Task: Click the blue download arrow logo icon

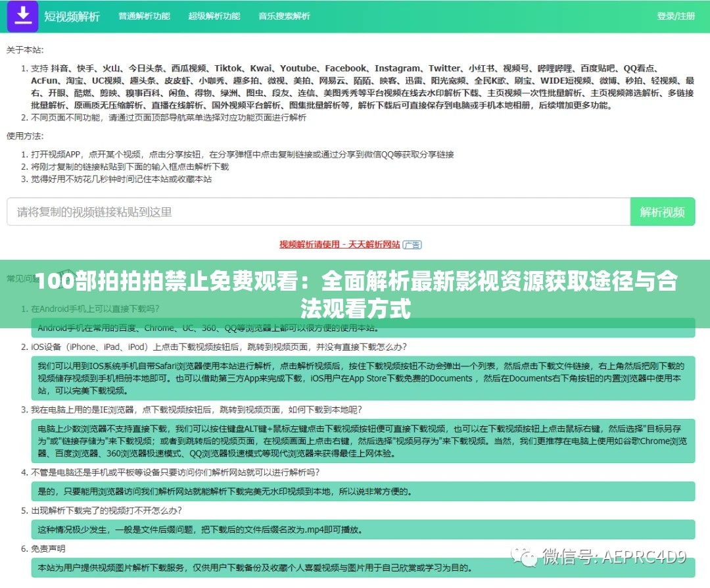Action: [22, 16]
